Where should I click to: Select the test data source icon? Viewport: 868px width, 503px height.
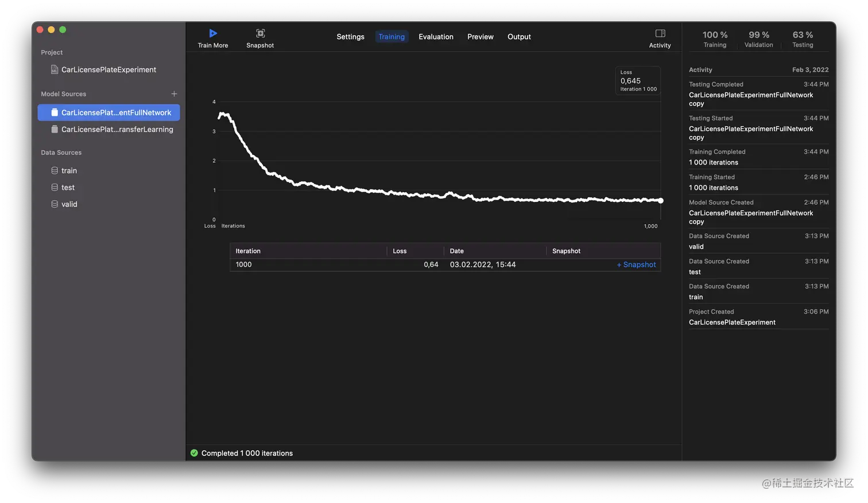(54, 187)
